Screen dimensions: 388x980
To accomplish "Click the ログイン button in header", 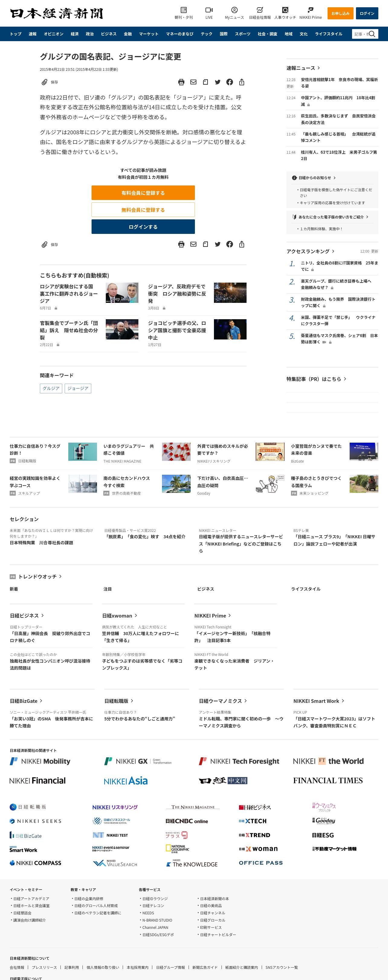I will click(367, 13).
